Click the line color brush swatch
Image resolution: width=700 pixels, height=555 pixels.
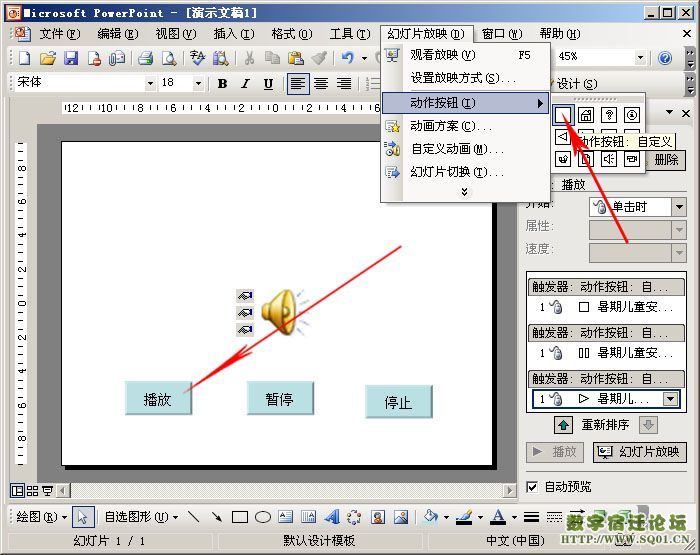click(464, 517)
